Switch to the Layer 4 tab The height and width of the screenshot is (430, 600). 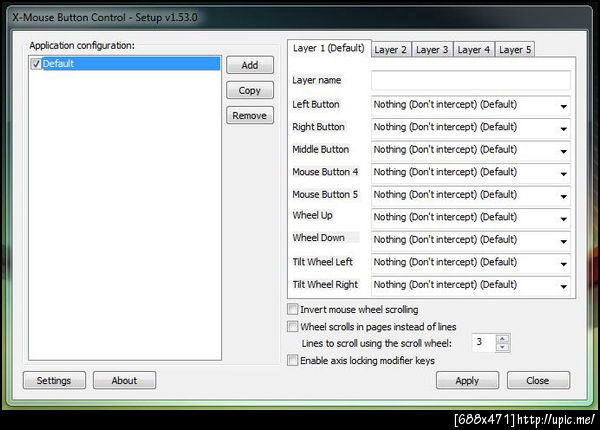[474, 50]
